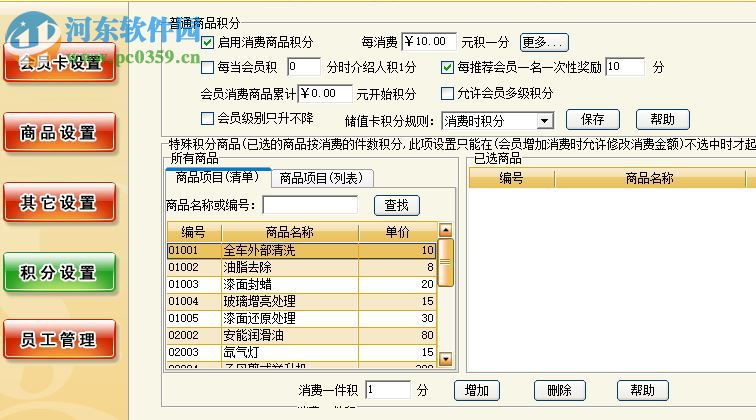Select the green 积分设置 sidebar button

pyautogui.click(x=60, y=272)
